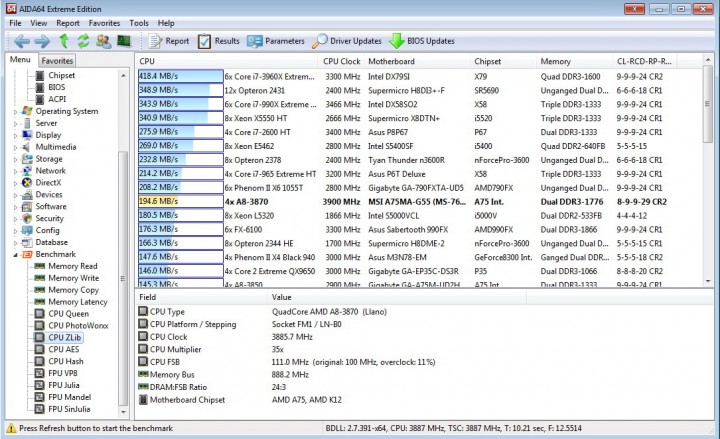Select the Software tree icon

point(27,207)
